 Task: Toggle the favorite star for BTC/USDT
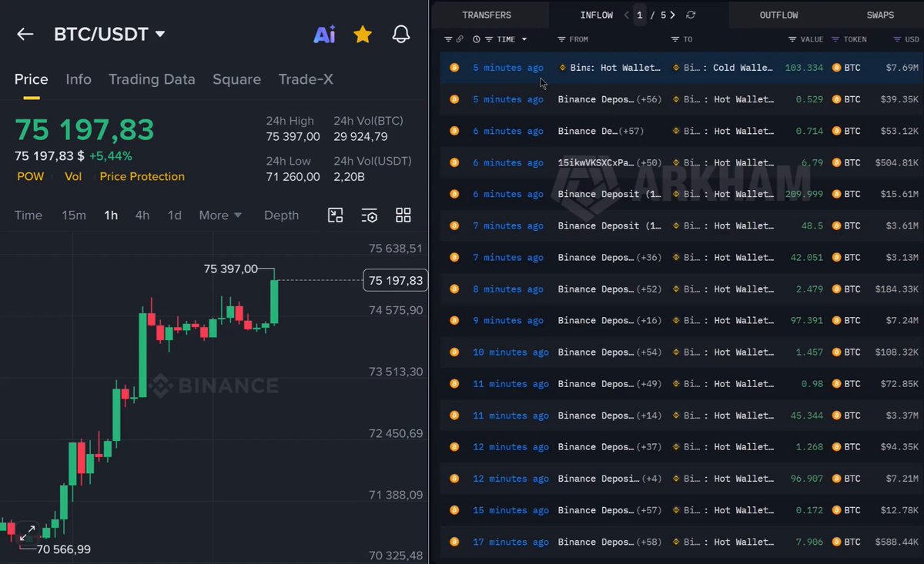coord(363,34)
